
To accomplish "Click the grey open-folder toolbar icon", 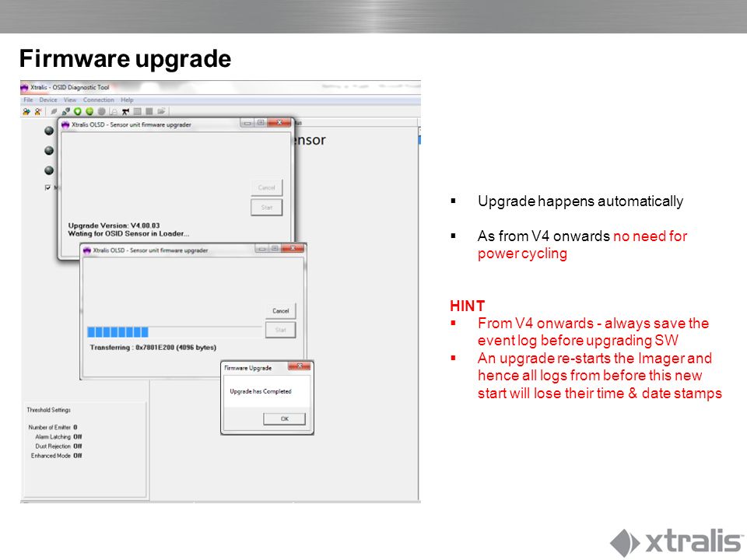I will [162, 111].
